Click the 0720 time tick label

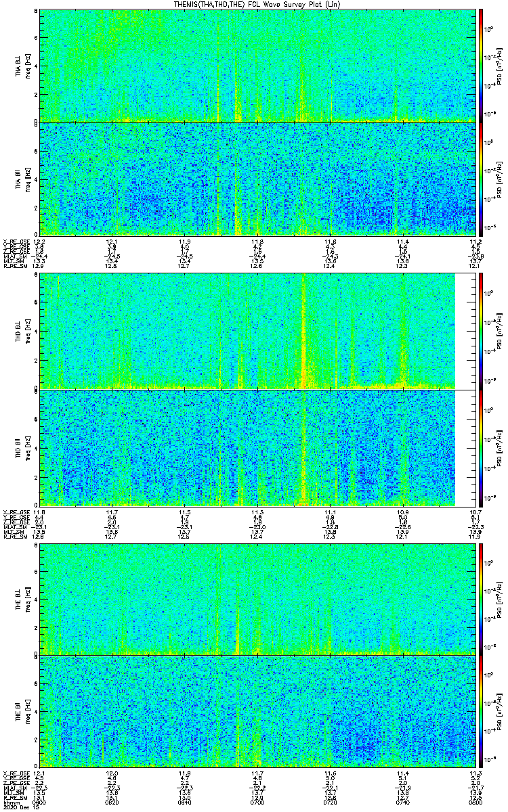(330, 802)
